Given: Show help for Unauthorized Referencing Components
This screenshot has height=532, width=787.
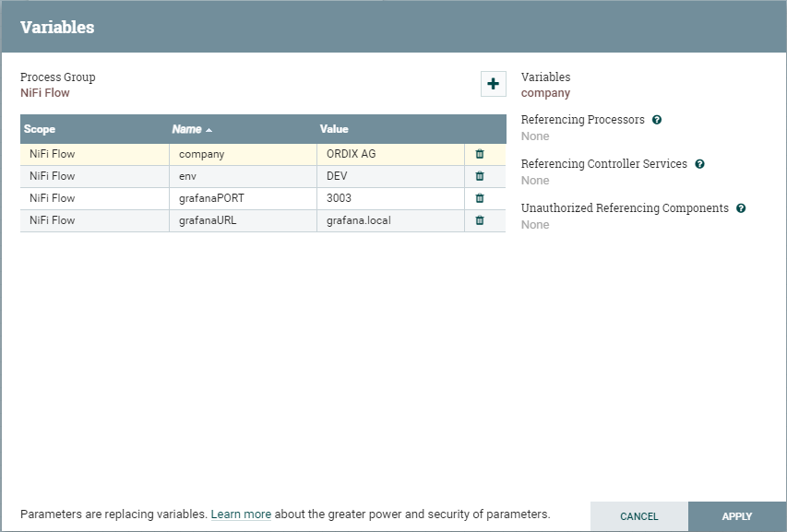Looking at the screenshot, I should pyautogui.click(x=741, y=208).
